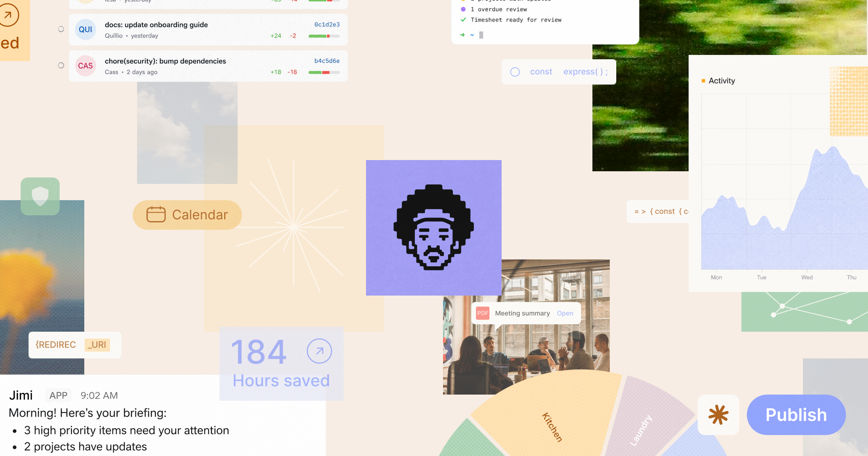Click '3 high priority items need your attention'
This screenshot has width=868, height=456.
(x=127, y=430)
